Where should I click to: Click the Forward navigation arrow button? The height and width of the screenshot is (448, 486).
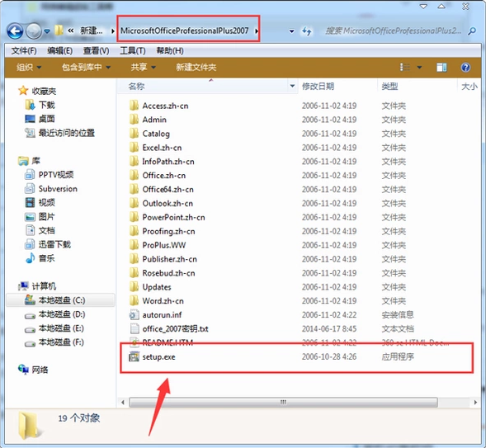(34, 31)
